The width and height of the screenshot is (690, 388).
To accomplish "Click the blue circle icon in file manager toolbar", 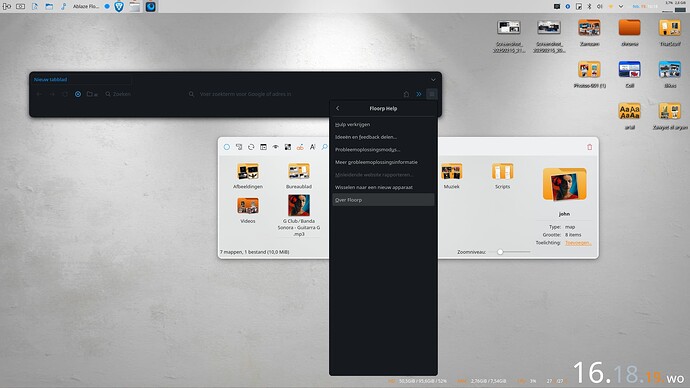I will click(x=227, y=147).
